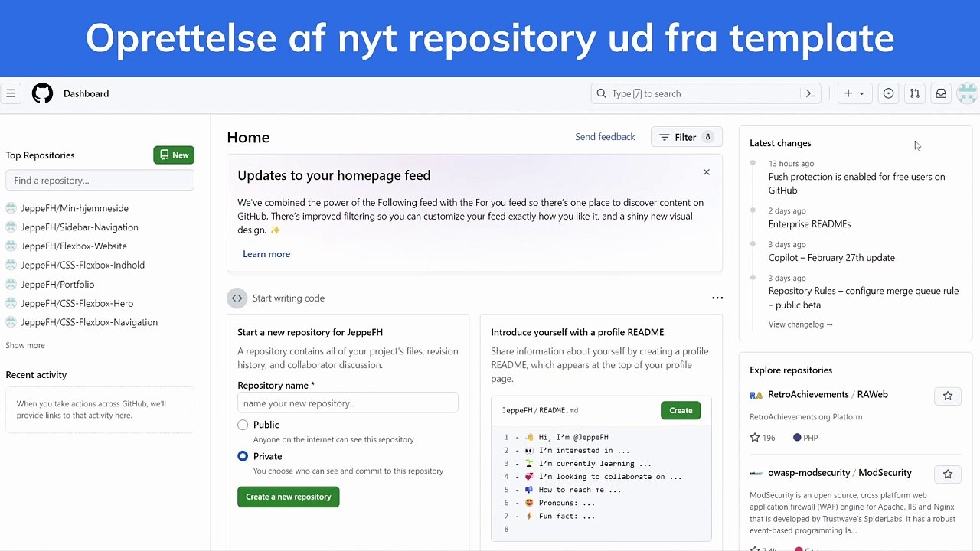The image size is (980, 551).
Task: Expand the plus Create new dropdown
Action: pos(854,93)
